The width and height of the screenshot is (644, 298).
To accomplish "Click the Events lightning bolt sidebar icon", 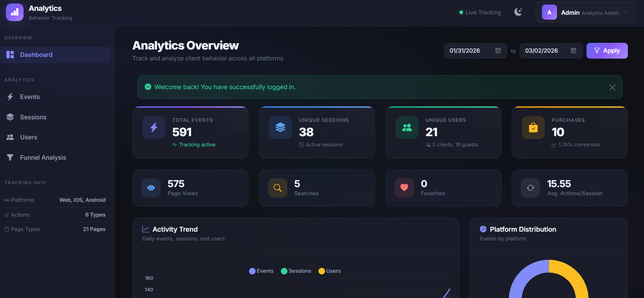I will click(10, 97).
